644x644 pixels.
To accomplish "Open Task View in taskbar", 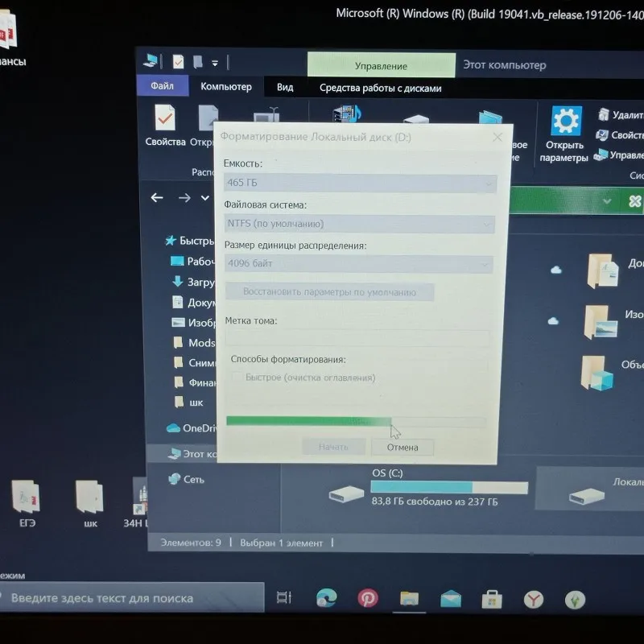I will click(x=284, y=597).
